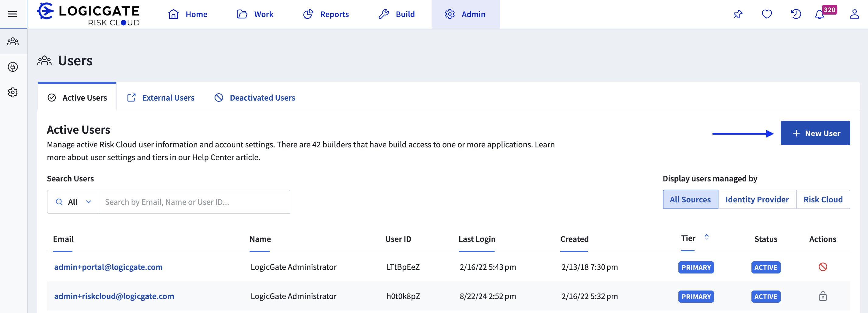868x313 pixels.
Task: Click the User ID column header
Action: 398,239
